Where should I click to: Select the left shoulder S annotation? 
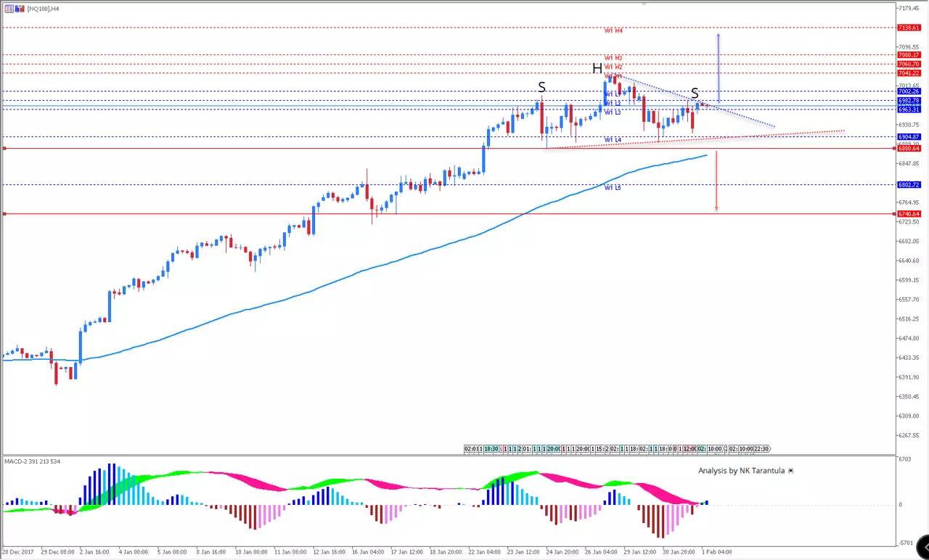click(x=541, y=88)
